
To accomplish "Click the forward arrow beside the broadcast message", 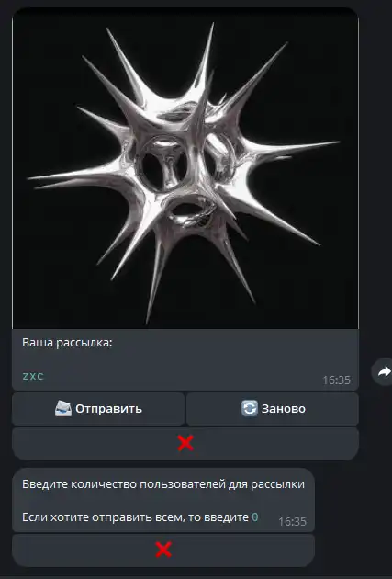I will pos(383,371).
